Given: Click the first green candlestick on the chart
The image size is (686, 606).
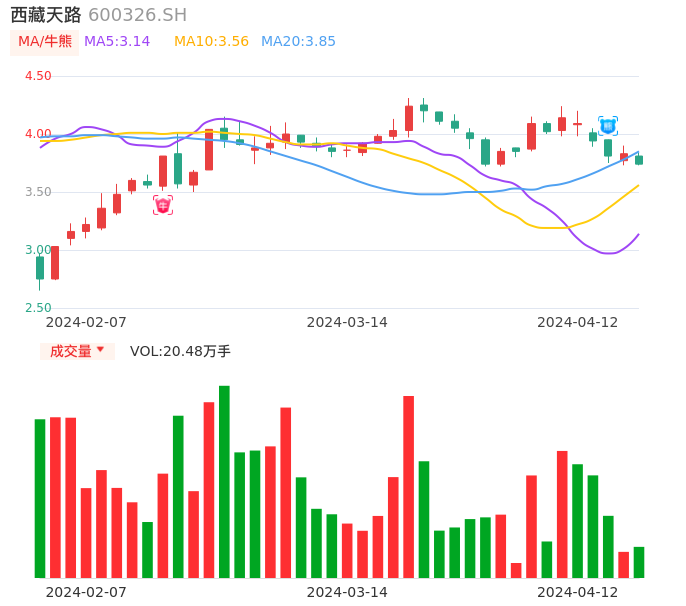Looking at the screenshot, I should 40,267.
